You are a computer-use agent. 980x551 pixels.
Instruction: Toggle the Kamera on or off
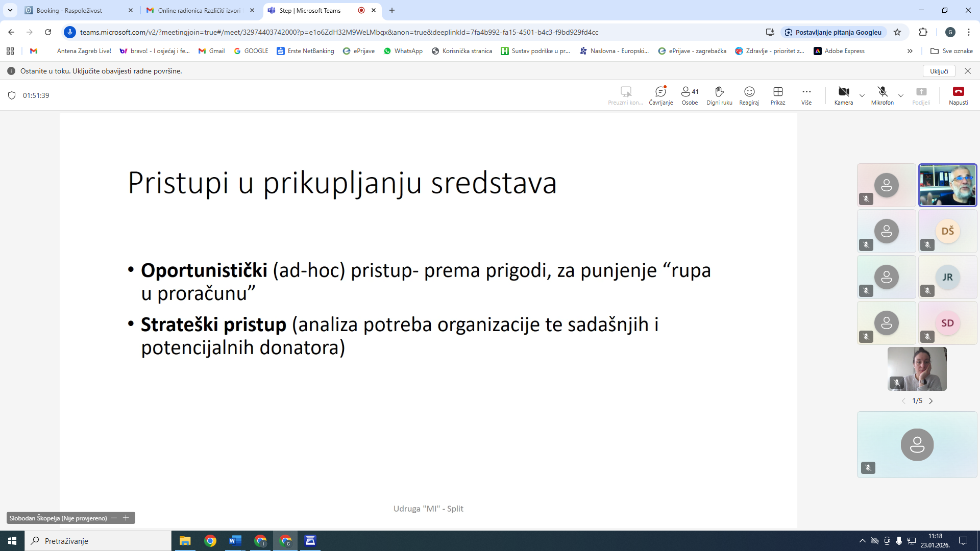point(843,95)
